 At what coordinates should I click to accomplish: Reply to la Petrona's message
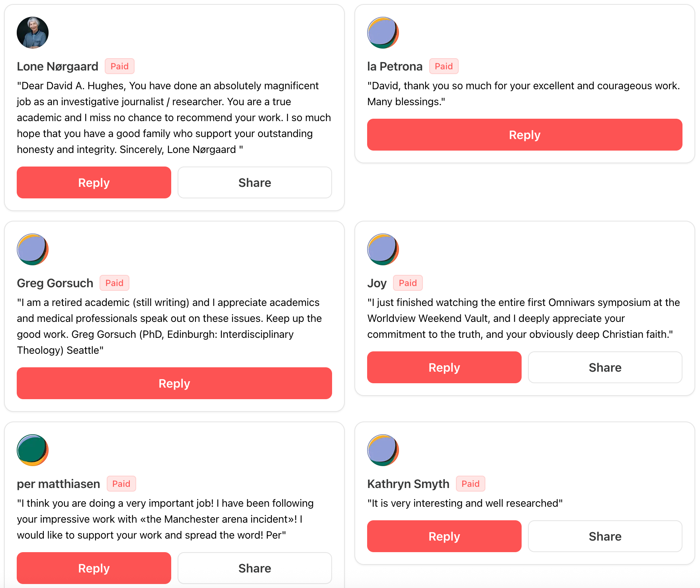(524, 135)
